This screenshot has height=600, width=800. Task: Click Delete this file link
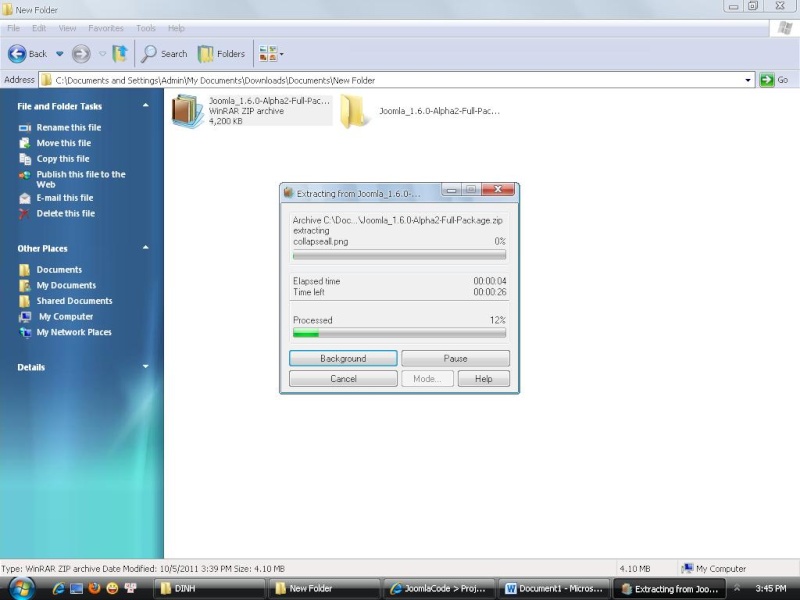66,213
